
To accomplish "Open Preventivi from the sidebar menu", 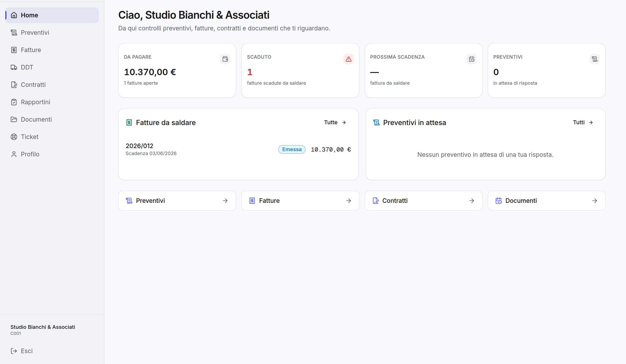I will pos(52,33).
